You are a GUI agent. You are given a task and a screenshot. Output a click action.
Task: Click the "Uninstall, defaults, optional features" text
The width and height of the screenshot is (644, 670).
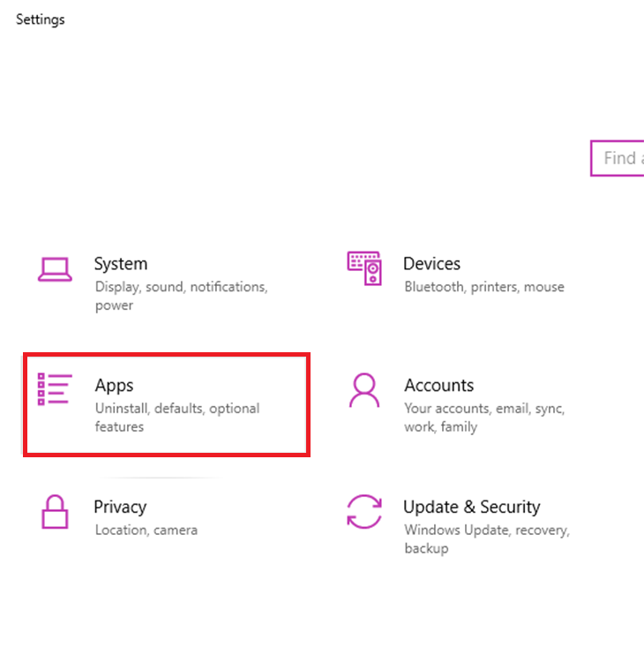pos(176,418)
